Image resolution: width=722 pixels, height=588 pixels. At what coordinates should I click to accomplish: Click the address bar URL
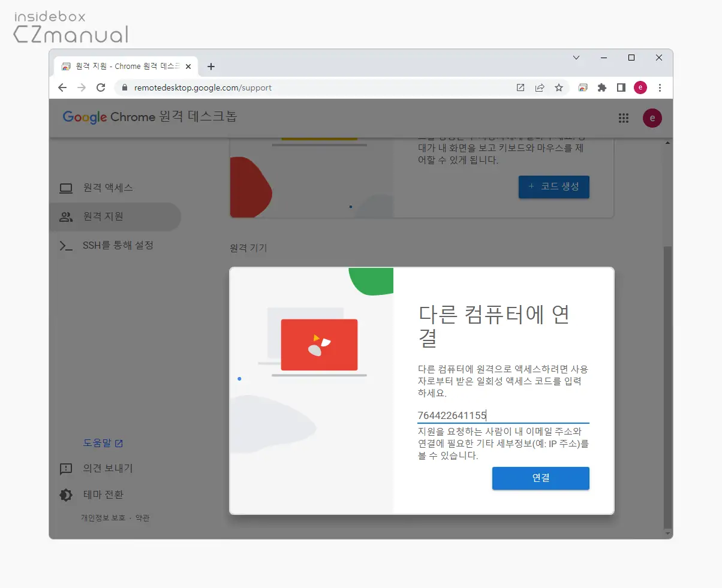(x=203, y=88)
